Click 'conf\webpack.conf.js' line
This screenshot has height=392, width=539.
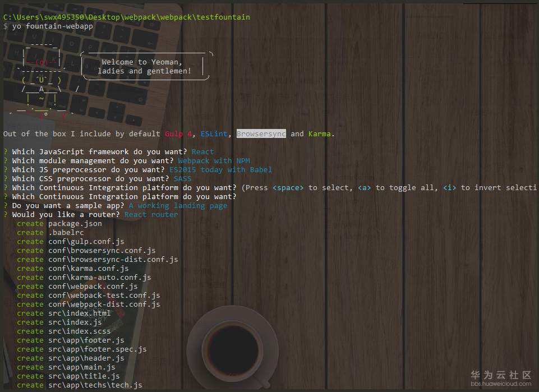pos(93,286)
